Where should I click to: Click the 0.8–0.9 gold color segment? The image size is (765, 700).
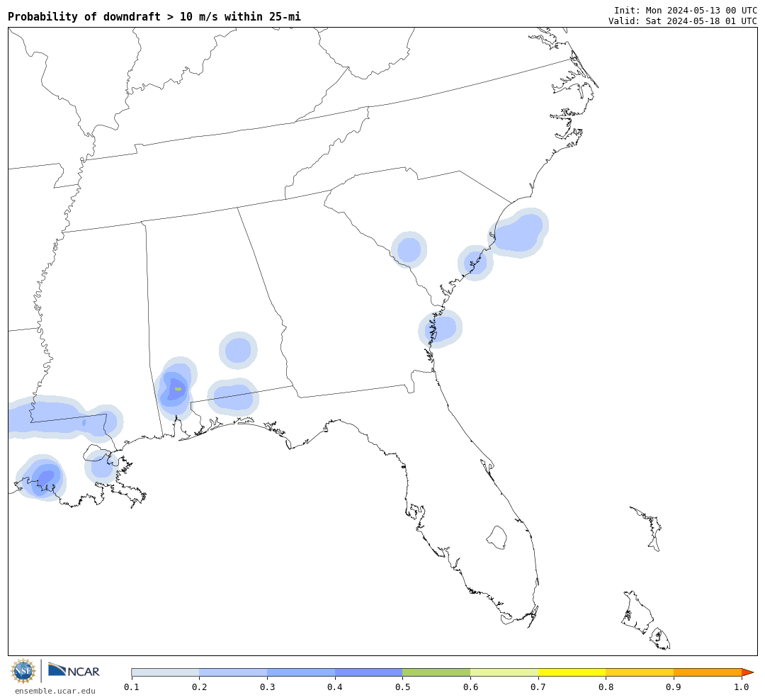click(x=640, y=672)
